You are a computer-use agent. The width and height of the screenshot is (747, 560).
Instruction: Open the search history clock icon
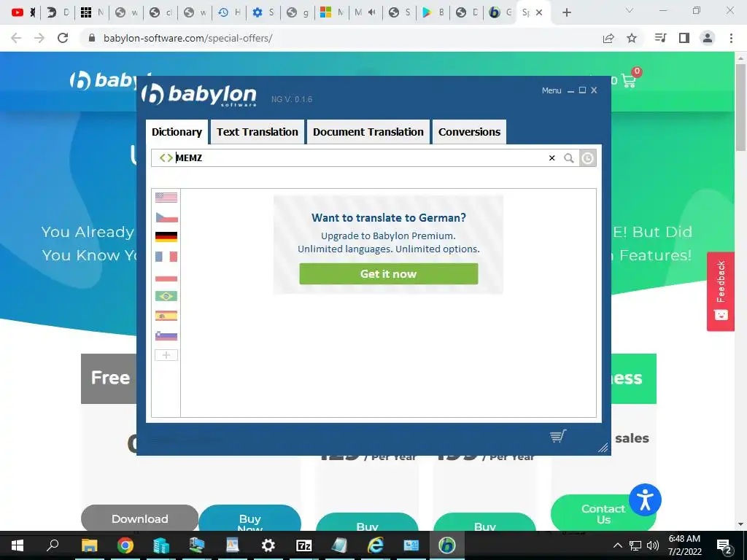587,158
